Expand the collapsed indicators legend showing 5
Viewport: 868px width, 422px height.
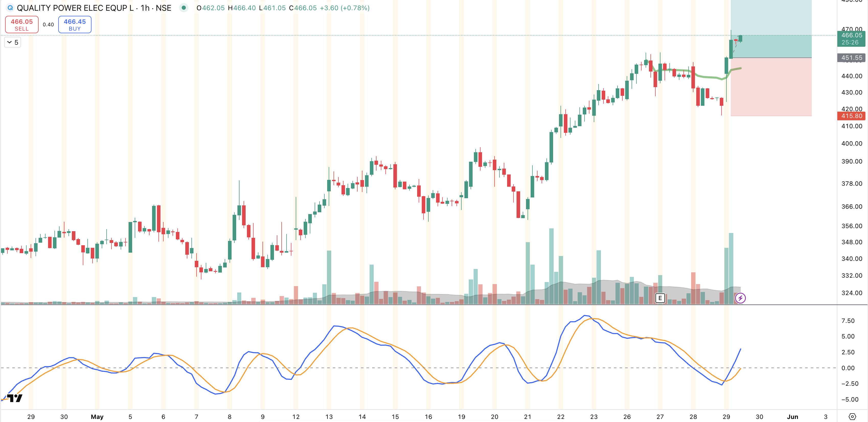(13, 42)
